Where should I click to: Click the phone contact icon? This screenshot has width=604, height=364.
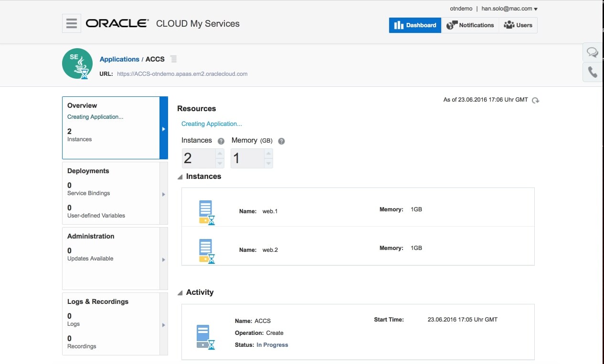[593, 72]
